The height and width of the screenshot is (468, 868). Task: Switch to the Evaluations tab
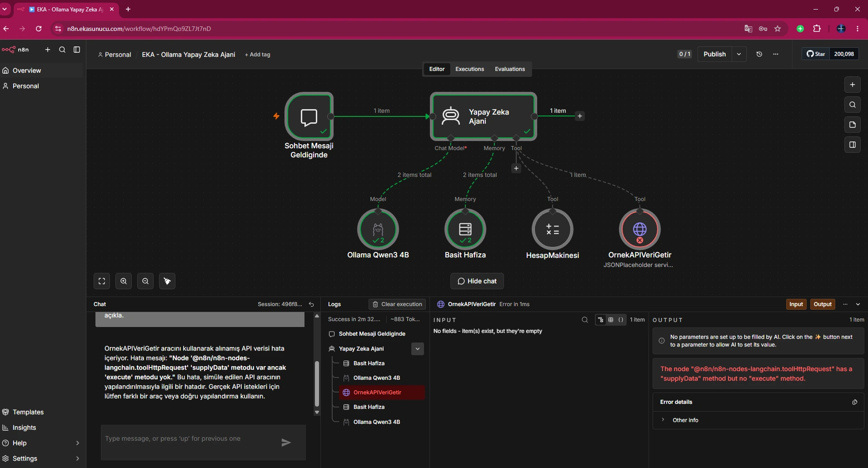(510, 69)
